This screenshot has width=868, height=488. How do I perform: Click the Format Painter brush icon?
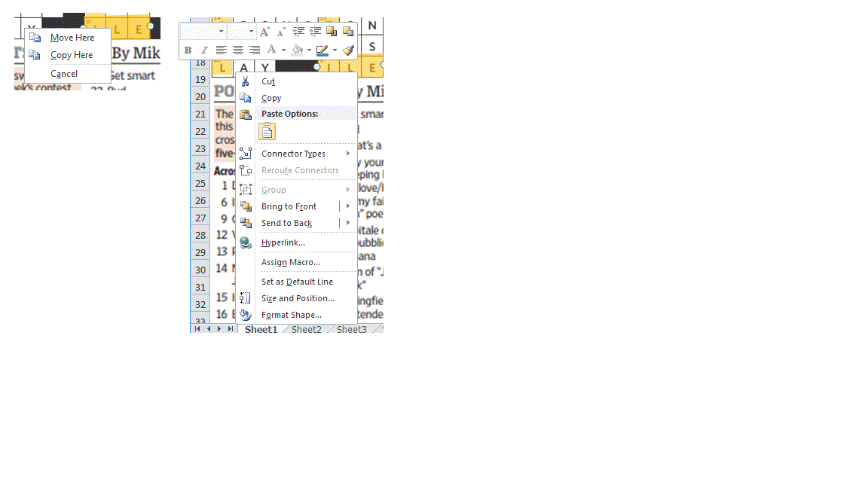pyautogui.click(x=348, y=50)
